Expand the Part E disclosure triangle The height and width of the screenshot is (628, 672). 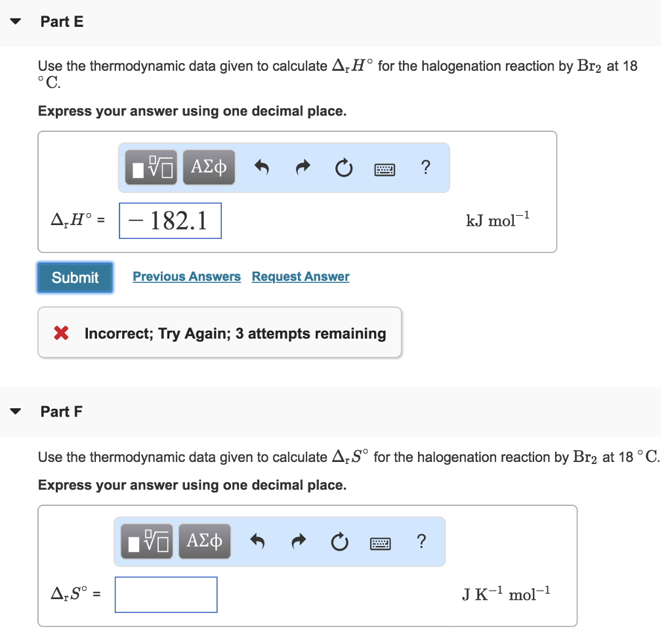[x=14, y=22]
